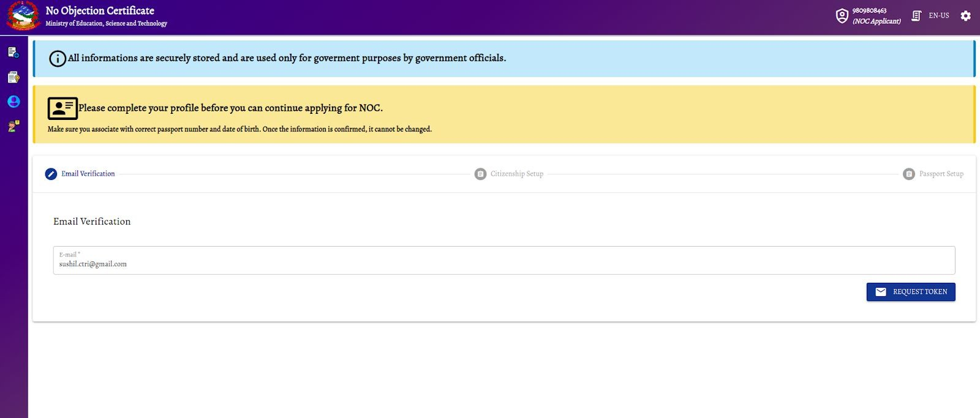Viewport: 980px width, 418px height.
Task: Click into the E-mail input field
Action: 503,264
